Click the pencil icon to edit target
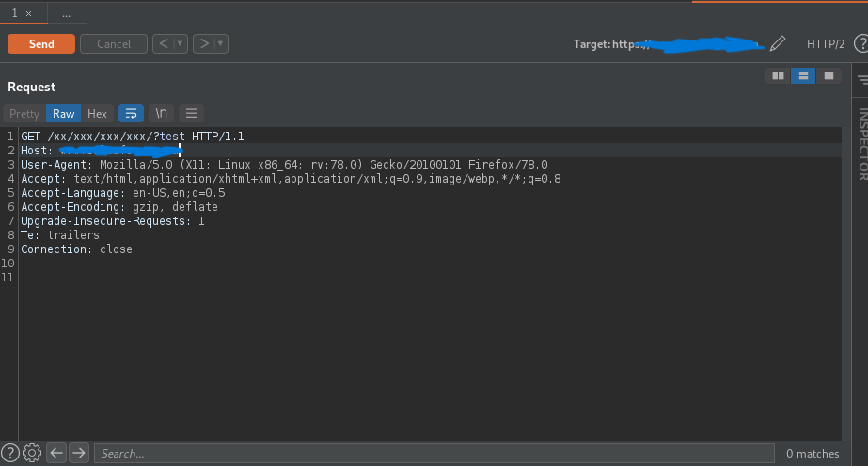This screenshot has height=466, width=868. (777, 43)
